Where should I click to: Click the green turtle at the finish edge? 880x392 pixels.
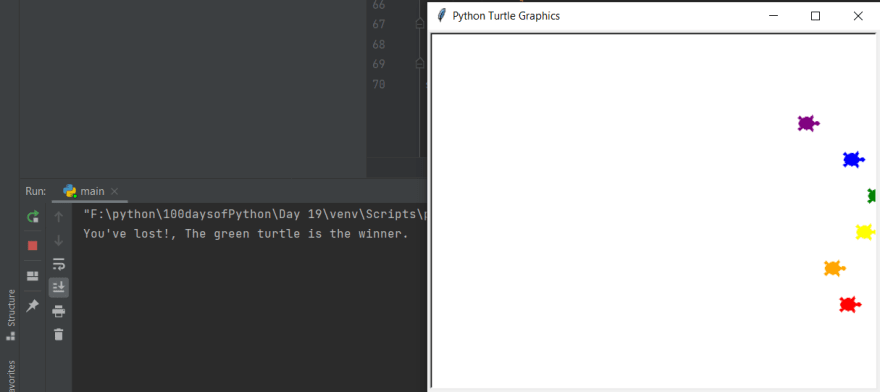click(872, 195)
